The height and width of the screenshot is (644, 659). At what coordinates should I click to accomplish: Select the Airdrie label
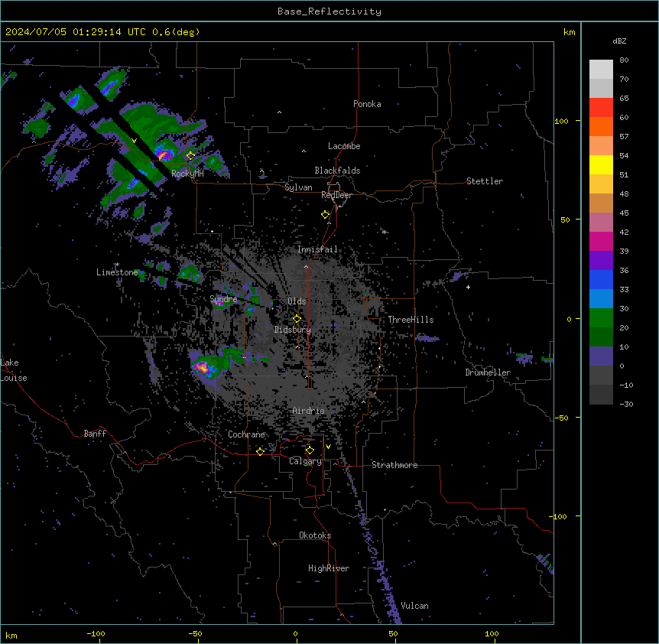coord(308,411)
